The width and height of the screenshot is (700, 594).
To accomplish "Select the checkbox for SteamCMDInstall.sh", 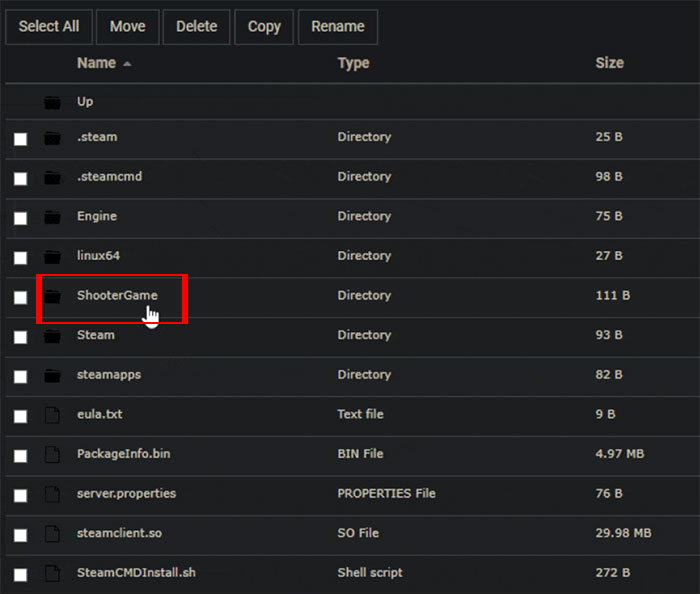I will [x=20, y=574].
